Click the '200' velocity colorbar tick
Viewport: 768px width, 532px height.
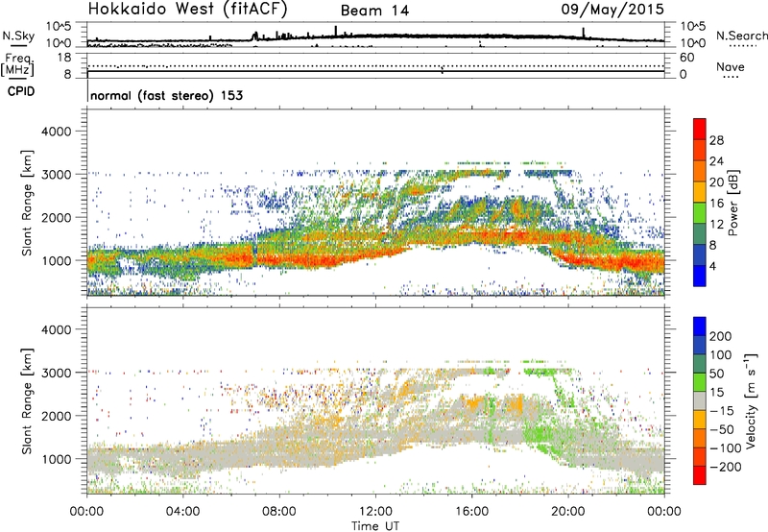(x=721, y=336)
